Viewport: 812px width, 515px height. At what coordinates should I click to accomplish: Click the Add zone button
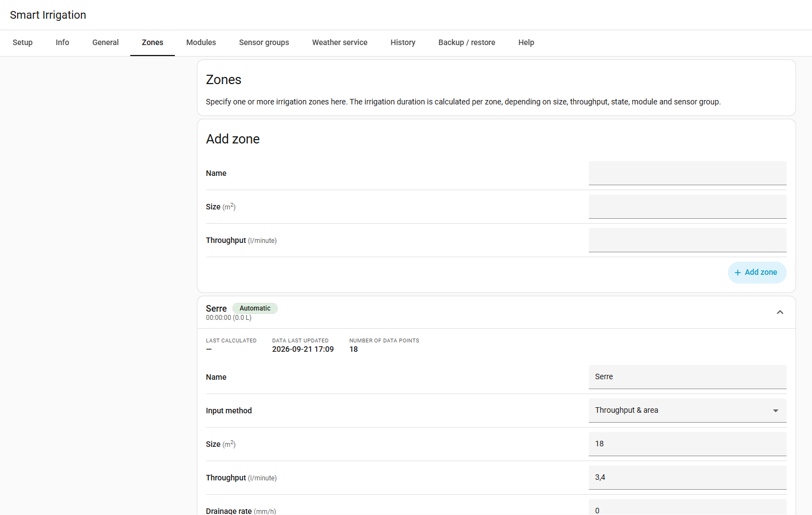coord(757,273)
